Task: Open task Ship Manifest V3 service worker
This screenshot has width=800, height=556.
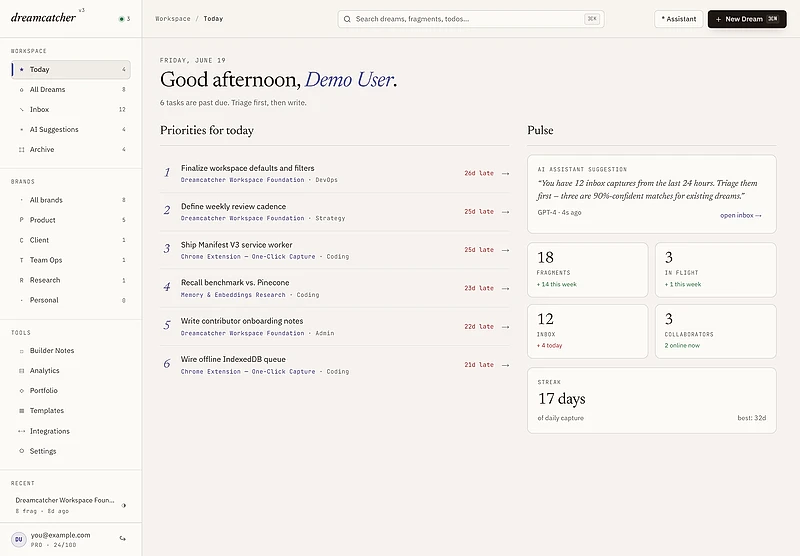Action: [x=335, y=250]
